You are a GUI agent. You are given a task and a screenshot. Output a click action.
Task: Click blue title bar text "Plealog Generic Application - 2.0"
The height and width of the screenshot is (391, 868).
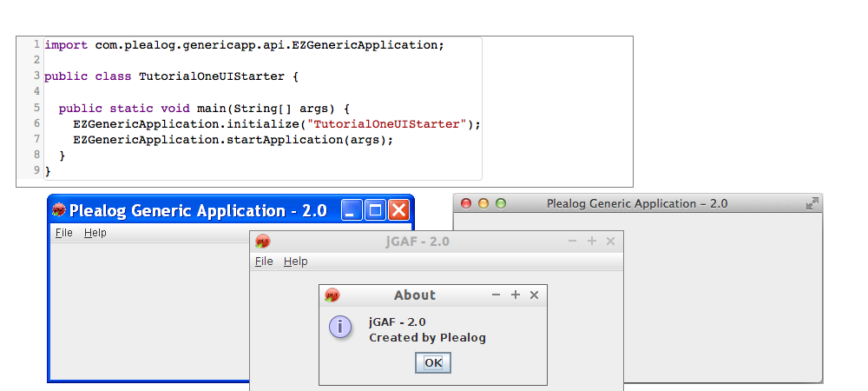pyautogui.click(x=198, y=211)
